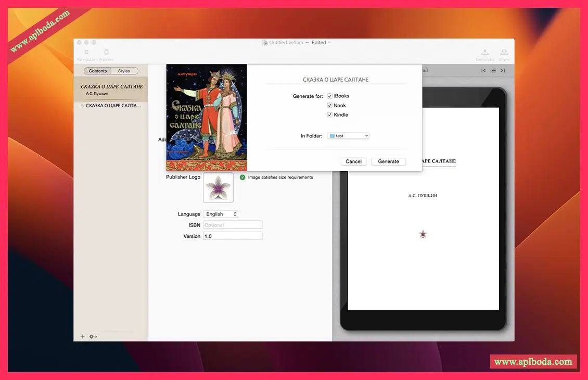
Task: Click the Generate icon in the toolbar
Action: (x=484, y=52)
